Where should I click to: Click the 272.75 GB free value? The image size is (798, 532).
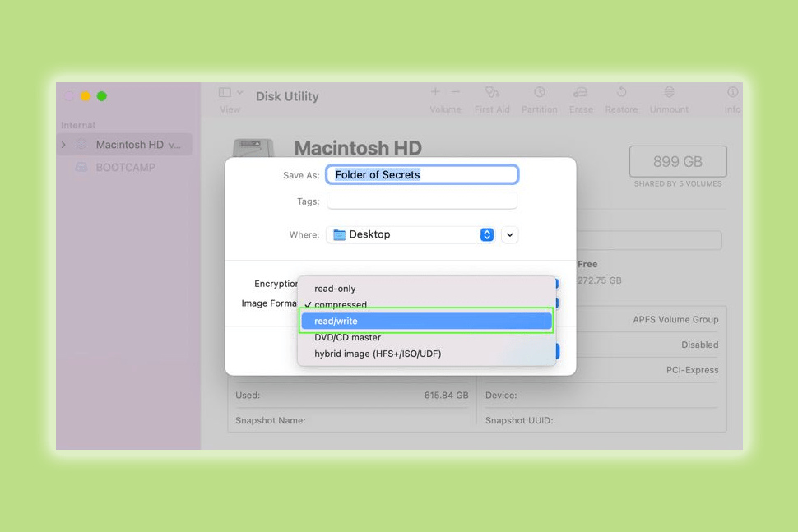click(x=600, y=280)
